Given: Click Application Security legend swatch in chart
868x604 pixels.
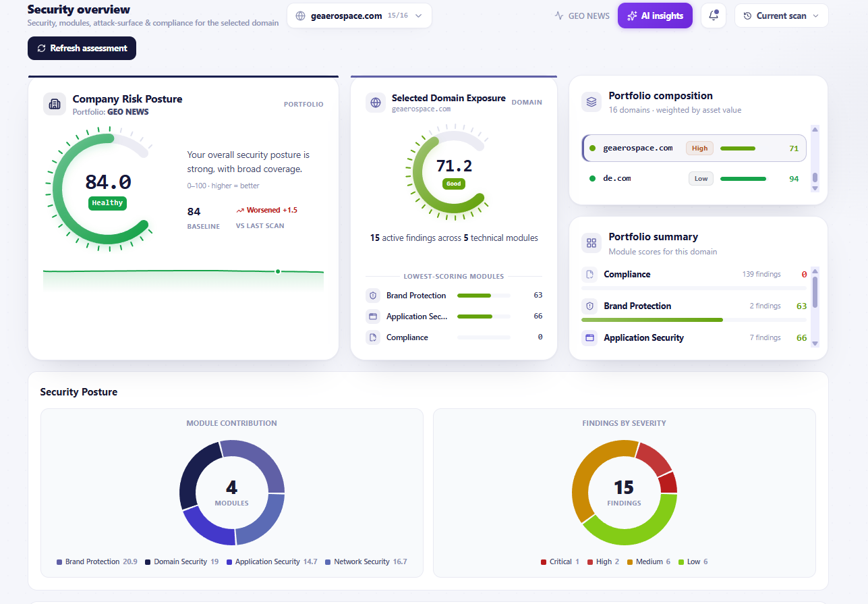Looking at the screenshot, I should (229, 562).
